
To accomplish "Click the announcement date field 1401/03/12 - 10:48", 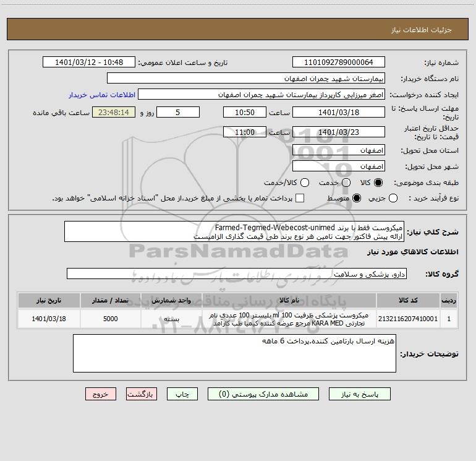I will tap(89, 62).
